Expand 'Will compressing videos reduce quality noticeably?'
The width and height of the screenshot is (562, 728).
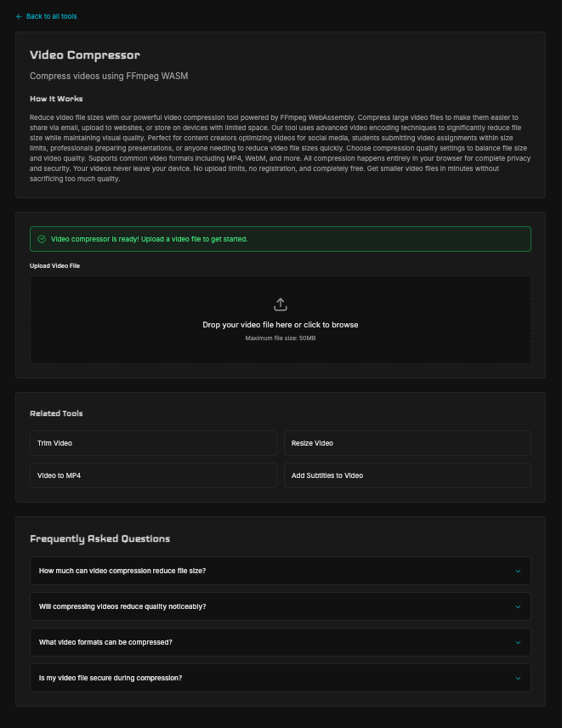pos(281,606)
